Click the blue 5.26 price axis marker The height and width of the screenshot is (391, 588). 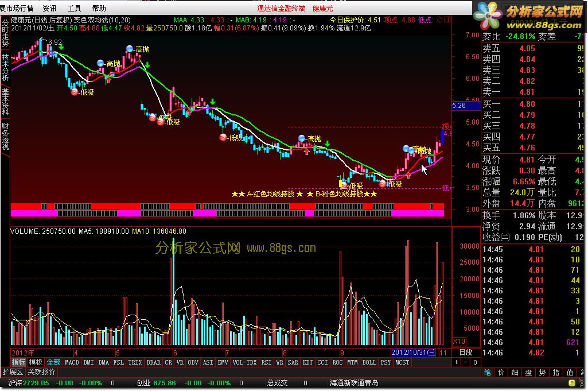point(466,106)
